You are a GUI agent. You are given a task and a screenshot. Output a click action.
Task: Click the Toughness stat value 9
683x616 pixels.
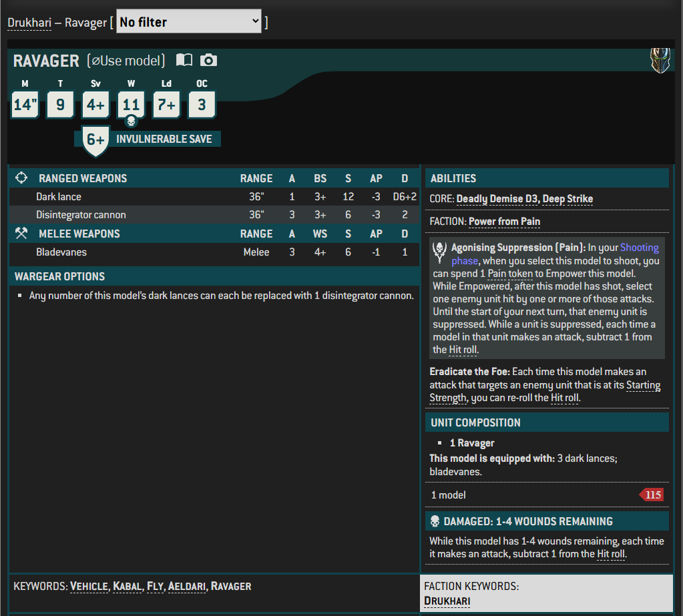coord(60,105)
